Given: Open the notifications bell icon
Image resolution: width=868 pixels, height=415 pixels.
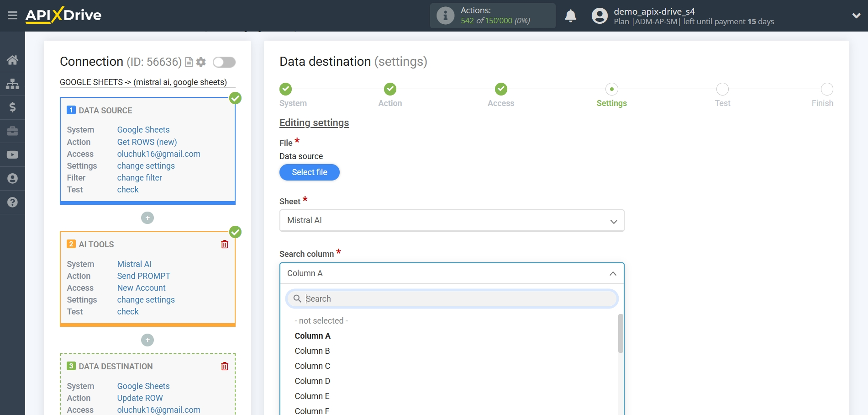Looking at the screenshot, I should pyautogui.click(x=570, y=15).
